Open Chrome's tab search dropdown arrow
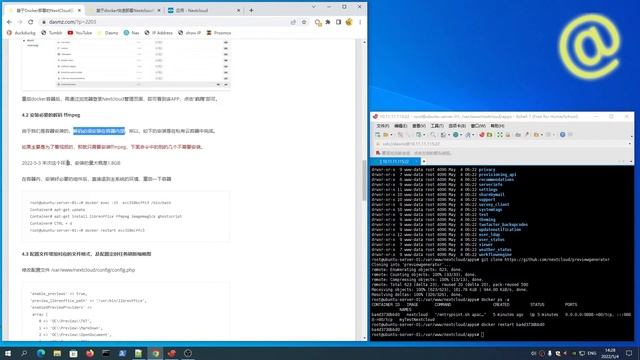The image size is (640, 360). 313,7
